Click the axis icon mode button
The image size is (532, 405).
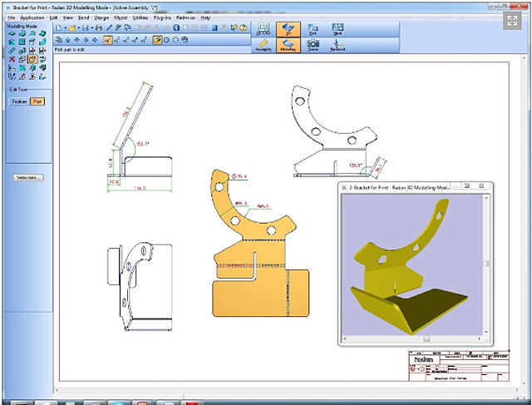coord(337,45)
